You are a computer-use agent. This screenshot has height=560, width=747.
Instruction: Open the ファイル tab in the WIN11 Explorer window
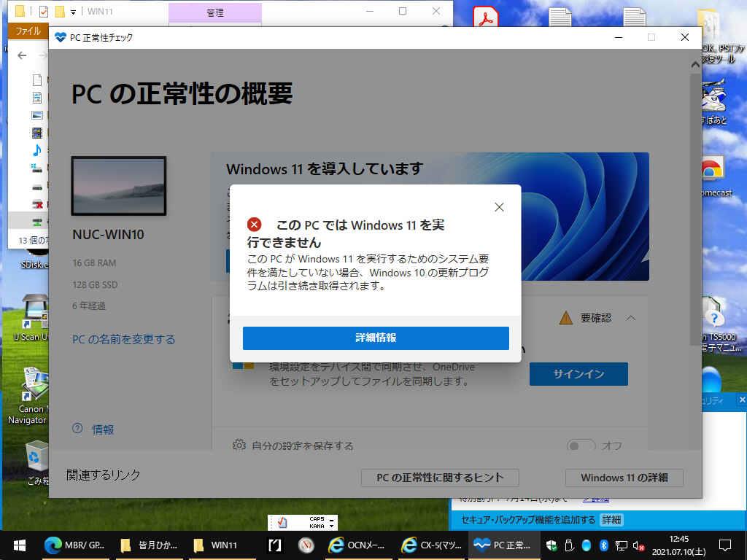pos(28,31)
